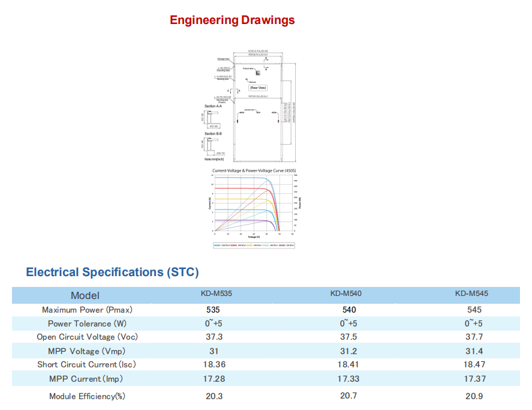Image resolution: width=532 pixels, height=410 pixels.
Task: Click the KD-M540 MPP Current value 17.33
Action: click(348, 379)
